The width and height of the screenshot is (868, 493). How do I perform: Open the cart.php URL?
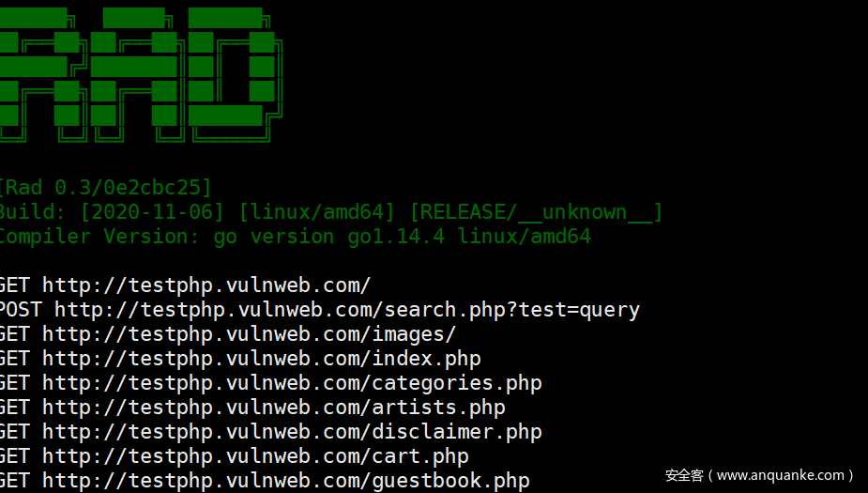click(x=255, y=456)
